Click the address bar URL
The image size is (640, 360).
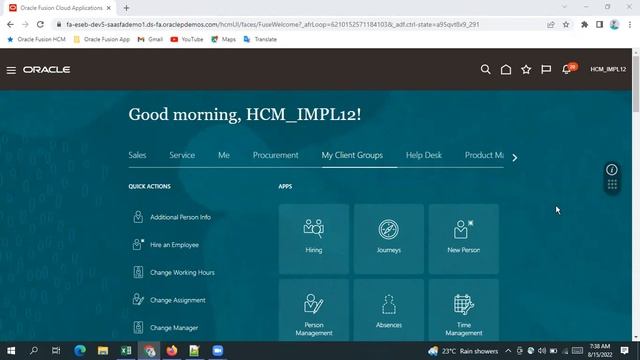[273, 24]
